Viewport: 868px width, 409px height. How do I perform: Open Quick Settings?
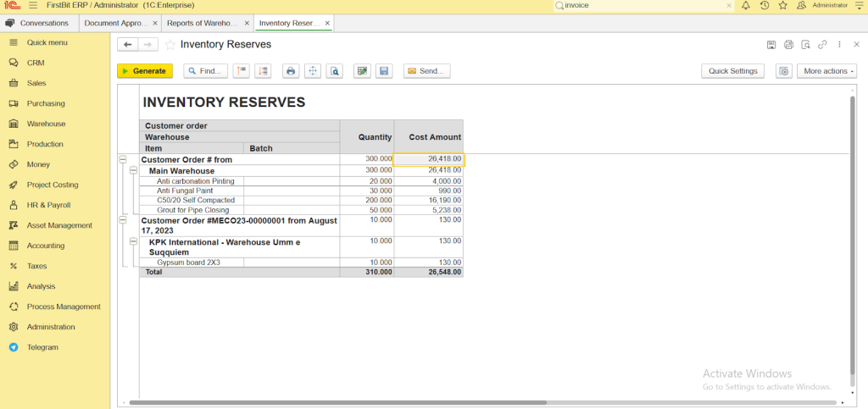point(733,71)
